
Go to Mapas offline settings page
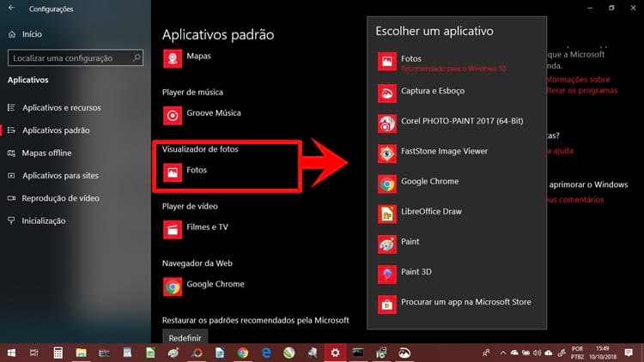pos(46,154)
